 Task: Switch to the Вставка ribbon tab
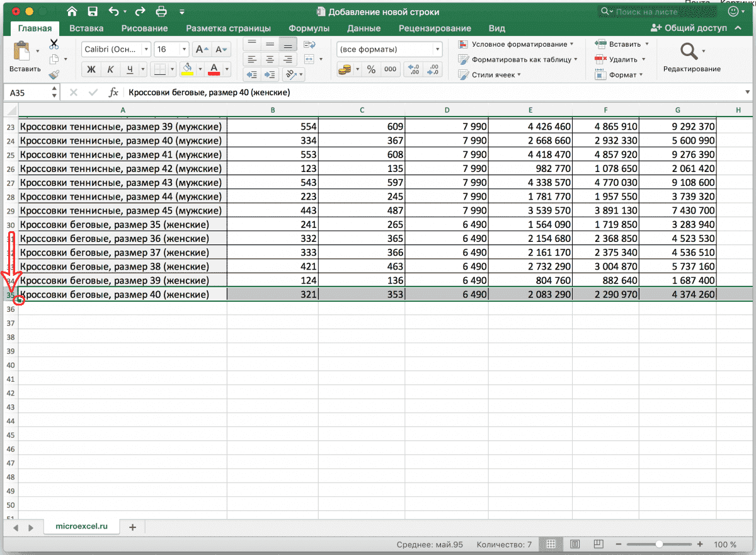[x=86, y=28]
